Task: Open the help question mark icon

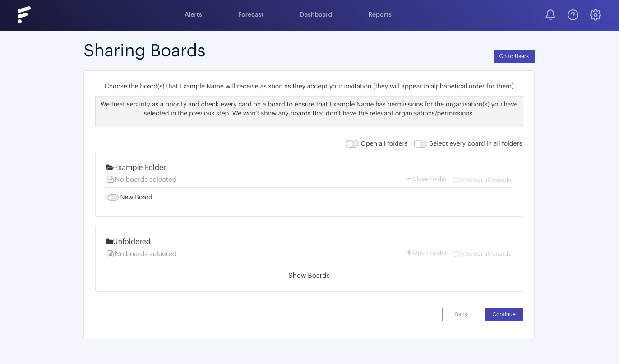Action: coord(573,15)
